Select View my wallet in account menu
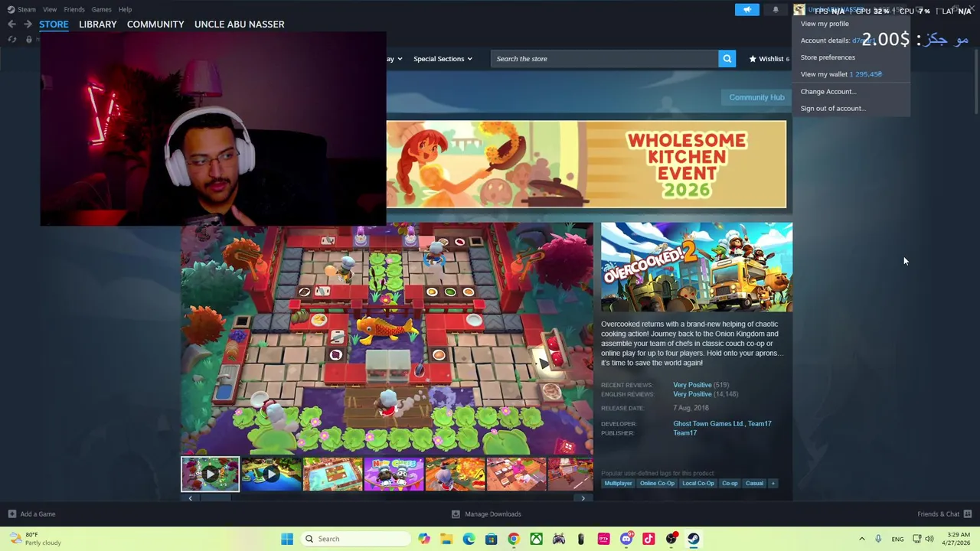Viewport: 980px width, 551px height. pos(841,74)
